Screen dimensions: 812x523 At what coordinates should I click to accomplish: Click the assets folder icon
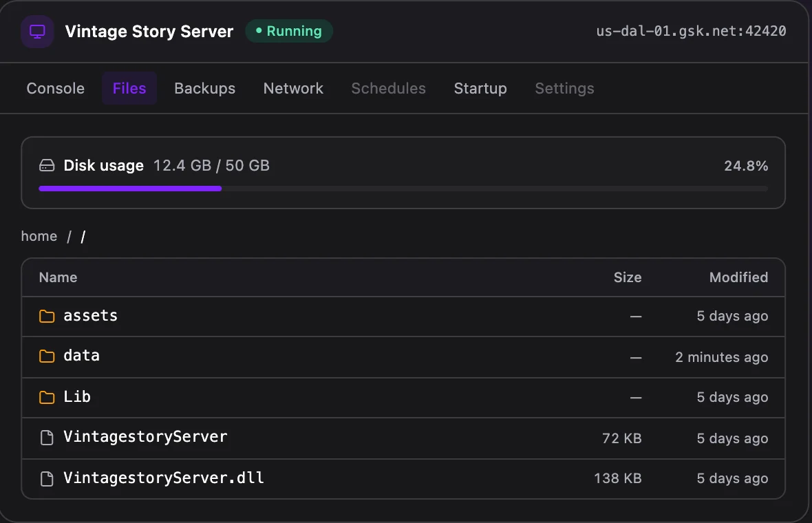[47, 316]
